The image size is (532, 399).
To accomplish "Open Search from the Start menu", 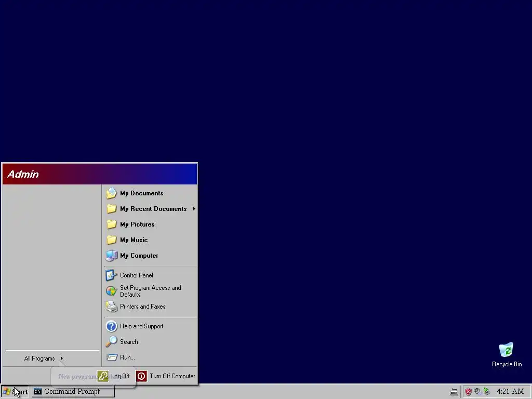I will point(151,342).
